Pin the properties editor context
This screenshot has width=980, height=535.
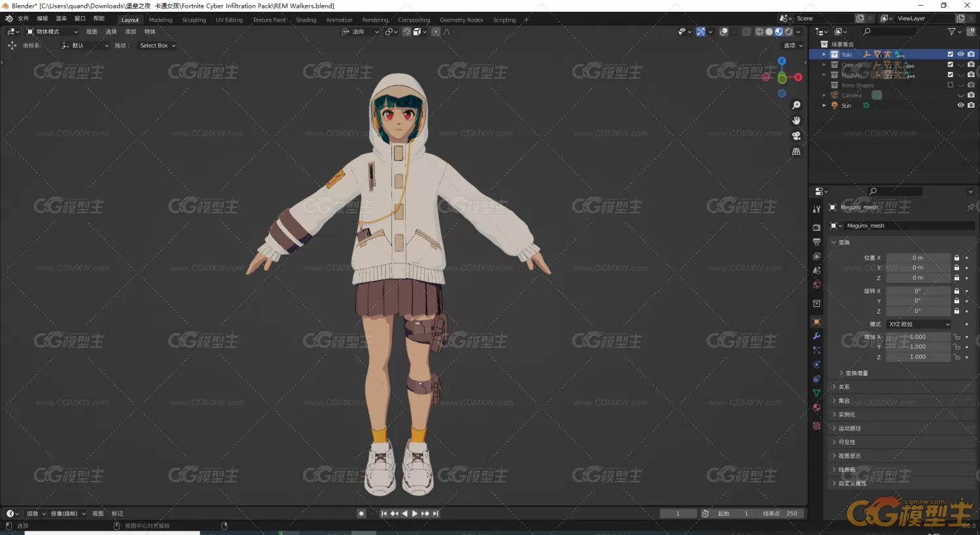coord(970,207)
